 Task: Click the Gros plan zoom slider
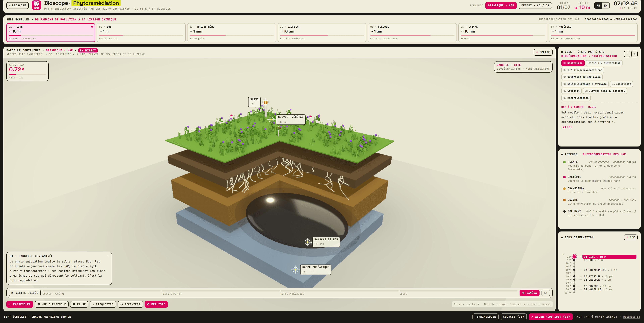click(x=28, y=74)
